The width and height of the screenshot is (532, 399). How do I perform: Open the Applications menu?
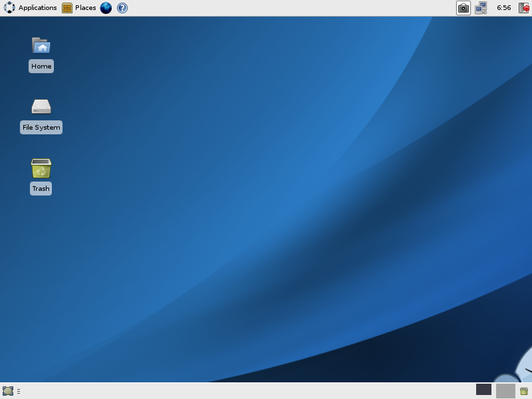point(37,8)
